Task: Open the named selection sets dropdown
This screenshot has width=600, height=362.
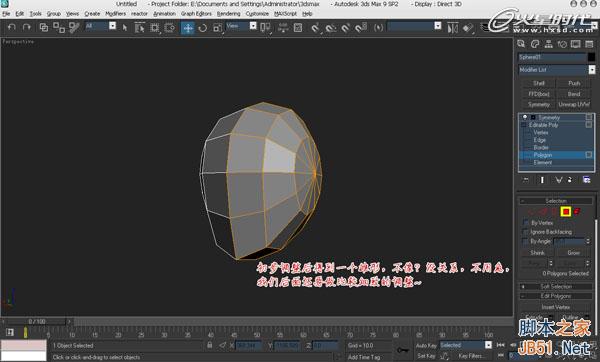Action: (x=438, y=26)
